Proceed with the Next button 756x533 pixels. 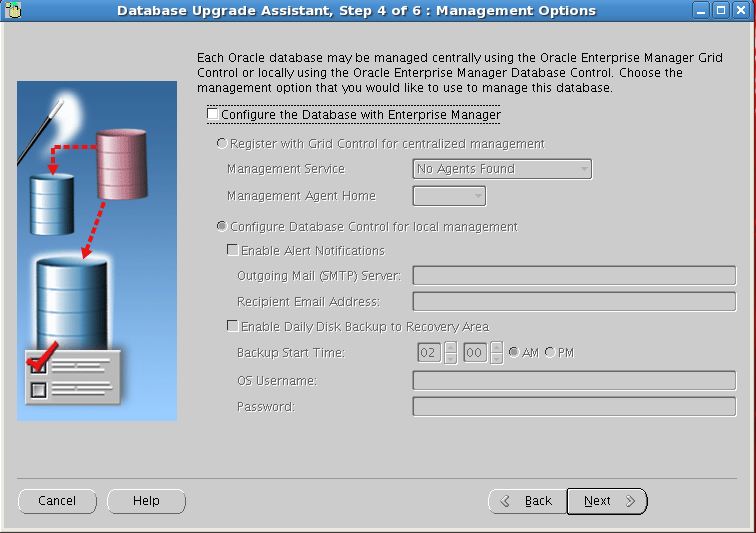pos(607,501)
